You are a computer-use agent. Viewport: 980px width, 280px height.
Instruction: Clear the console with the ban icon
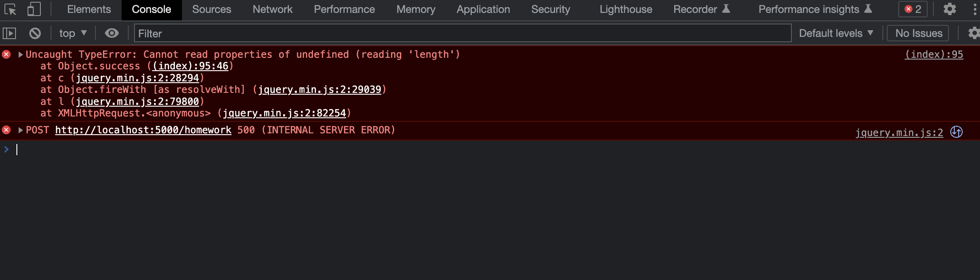pyautogui.click(x=35, y=33)
